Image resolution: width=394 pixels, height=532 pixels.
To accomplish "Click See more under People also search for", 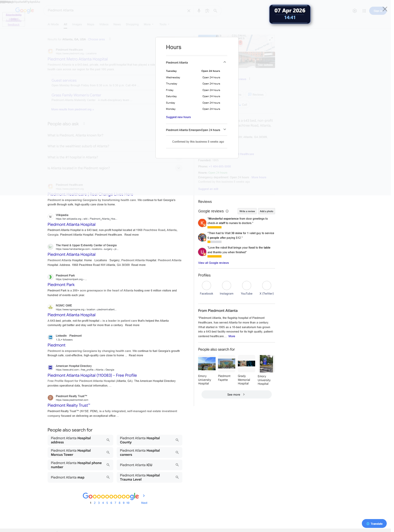I will coord(236,395).
